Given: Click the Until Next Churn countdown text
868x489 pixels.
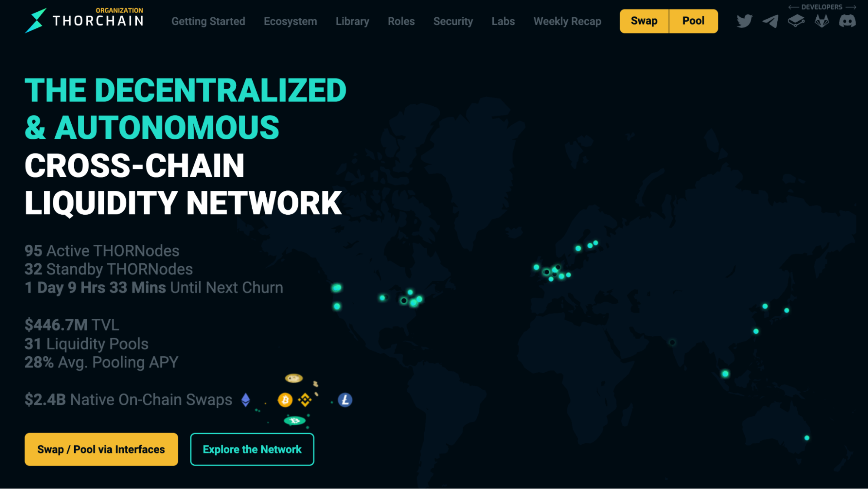Looking at the screenshot, I should pyautogui.click(x=154, y=288).
